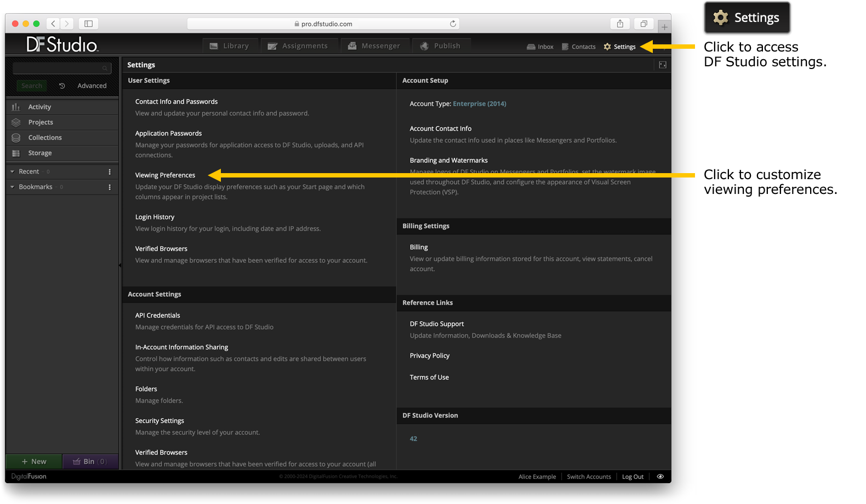Open Collections in the sidebar
This screenshot has height=504, width=866.
[62, 138]
